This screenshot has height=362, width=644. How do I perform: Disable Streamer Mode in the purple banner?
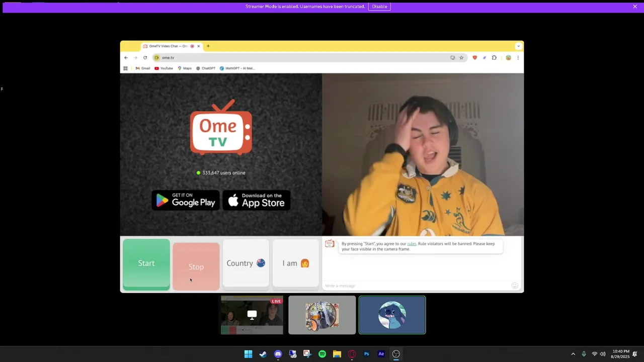click(379, 7)
